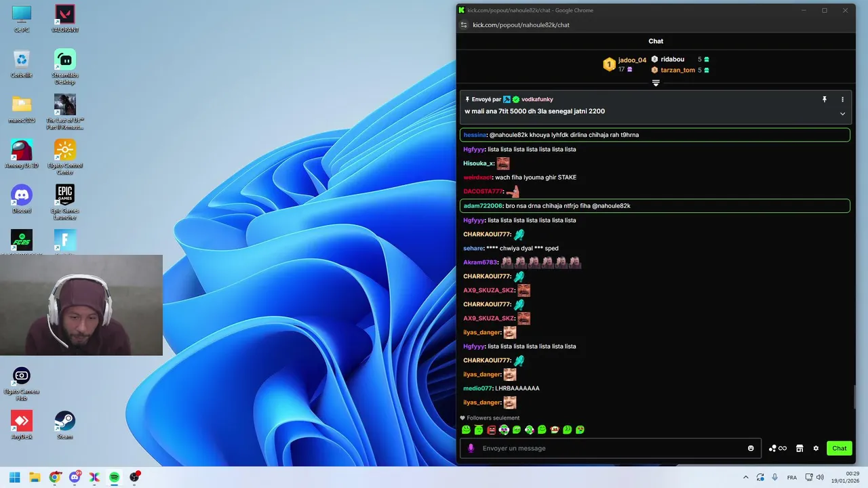Click adam722006 username in chat

pos(483,205)
